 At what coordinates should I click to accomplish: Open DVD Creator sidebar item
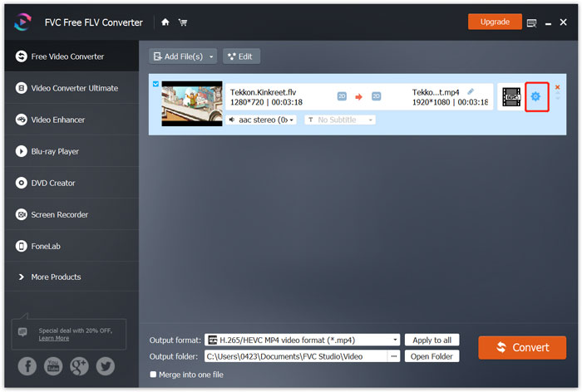(72, 183)
